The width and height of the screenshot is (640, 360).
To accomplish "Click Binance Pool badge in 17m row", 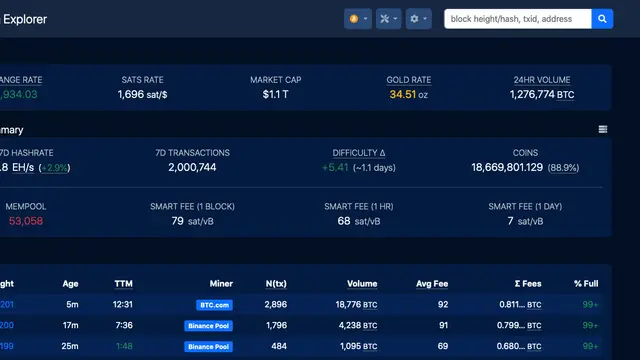I will tap(208, 326).
